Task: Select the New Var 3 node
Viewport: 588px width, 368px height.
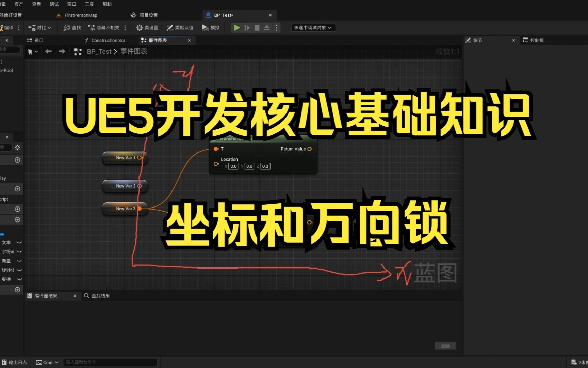Action: [125, 209]
